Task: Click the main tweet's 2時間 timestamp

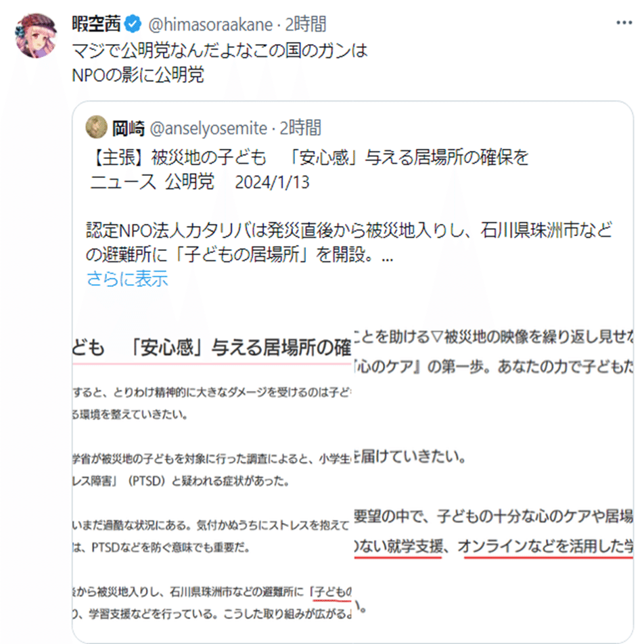Action: (x=306, y=24)
